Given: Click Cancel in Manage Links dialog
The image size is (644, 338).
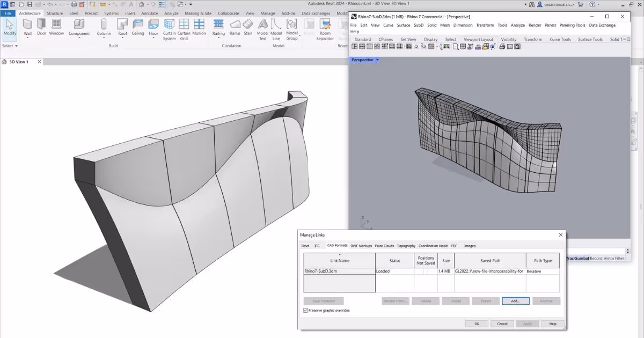Looking at the screenshot, I should [502, 324].
